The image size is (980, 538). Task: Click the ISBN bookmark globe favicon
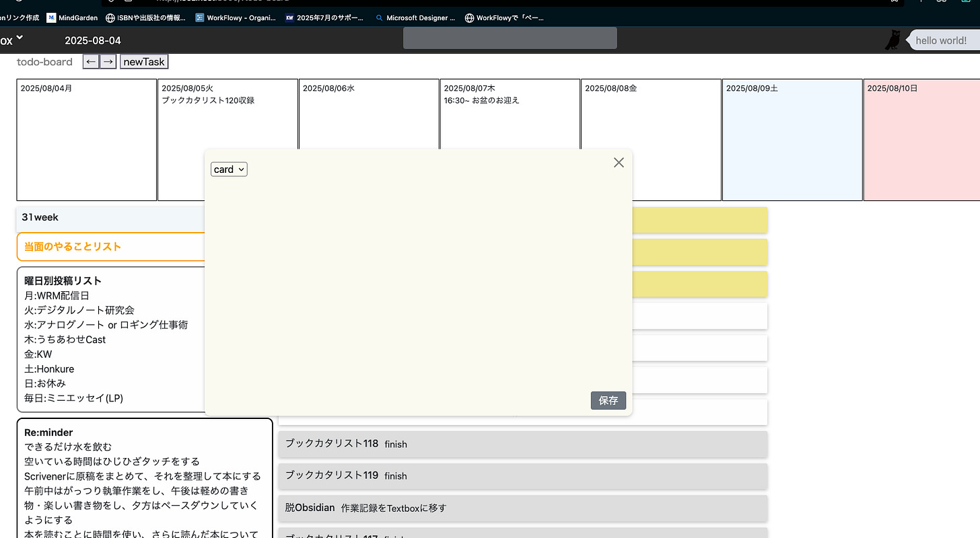110,18
